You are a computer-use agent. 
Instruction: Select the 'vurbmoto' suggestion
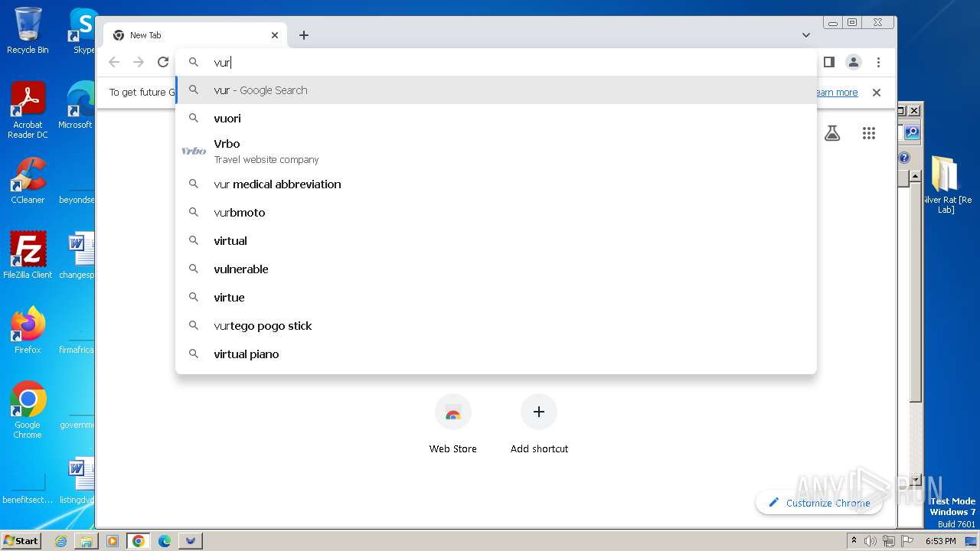pos(496,213)
